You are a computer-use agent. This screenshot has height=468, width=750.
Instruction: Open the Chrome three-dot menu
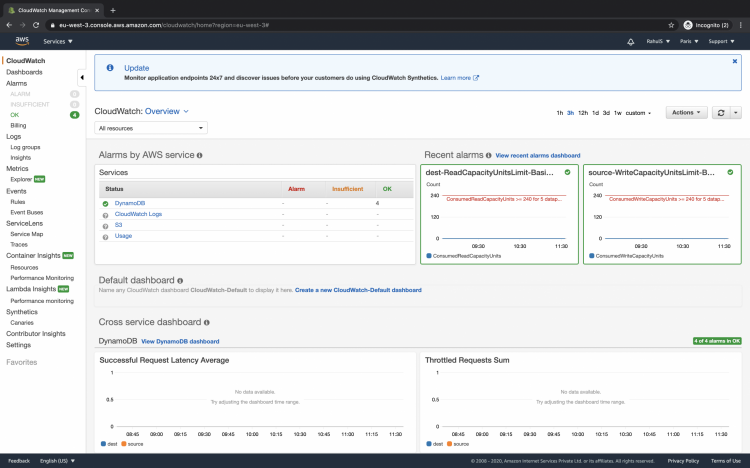click(740, 25)
